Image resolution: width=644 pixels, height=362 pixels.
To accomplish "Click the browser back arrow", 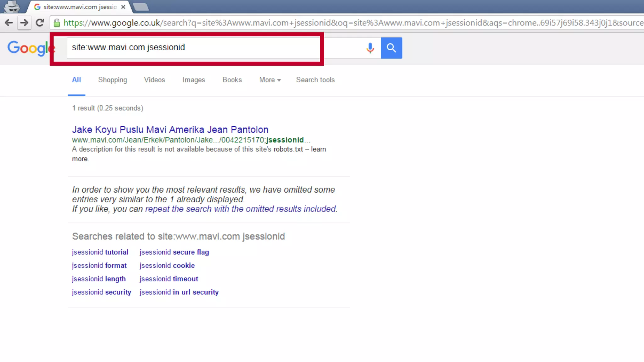I will click(9, 23).
